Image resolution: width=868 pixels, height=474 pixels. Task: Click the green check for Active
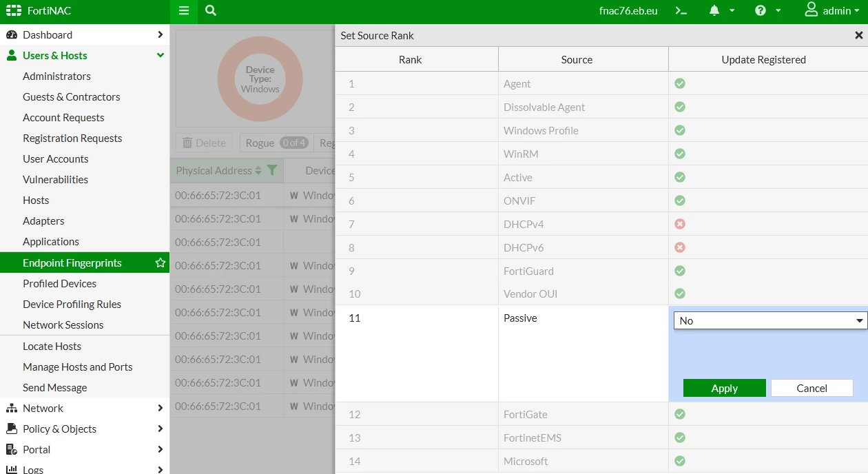click(x=680, y=177)
